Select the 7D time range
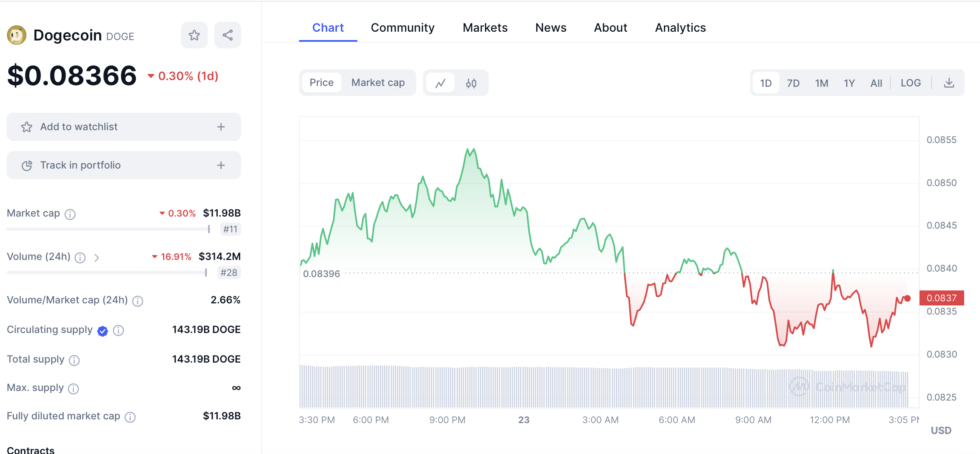This screenshot has width=980, height=454. point(793,83)
